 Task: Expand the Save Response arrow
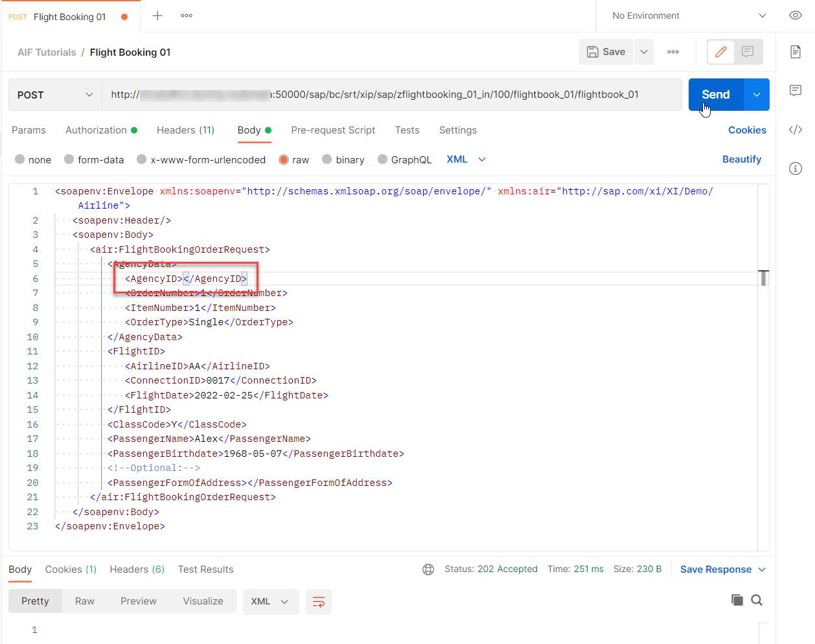pyautogui.click(x=762, y=569)
